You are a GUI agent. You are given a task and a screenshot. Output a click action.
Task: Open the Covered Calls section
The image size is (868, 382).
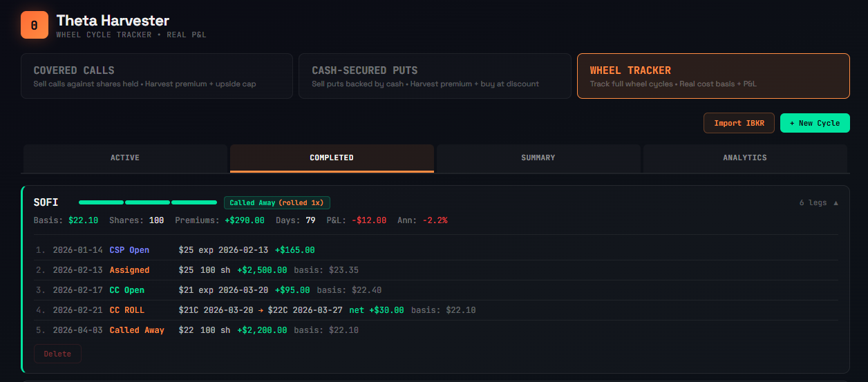click(x=157, y=76)
